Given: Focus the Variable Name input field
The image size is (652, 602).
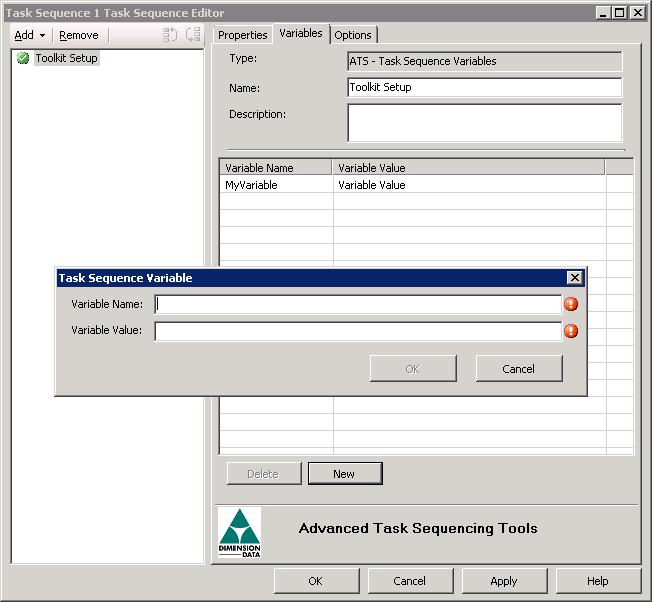Looking at the screenshot, I should [358, 304].
